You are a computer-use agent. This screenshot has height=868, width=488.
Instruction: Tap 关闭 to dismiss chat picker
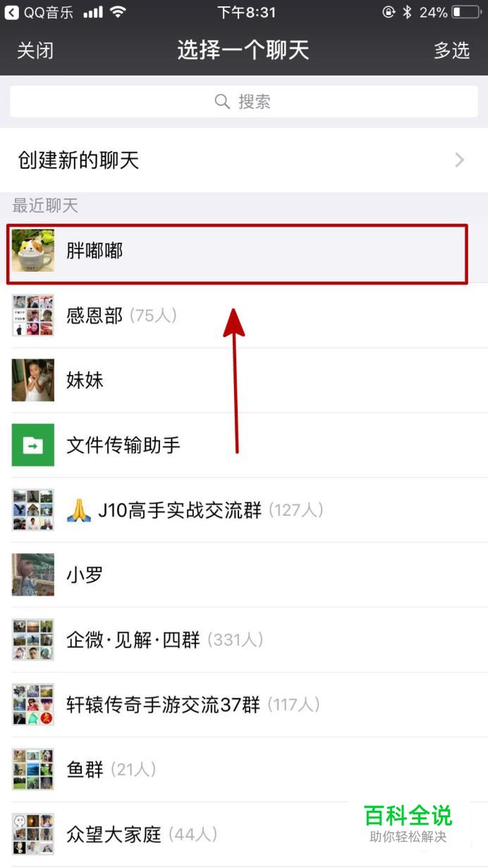click(x=35, y=50)
